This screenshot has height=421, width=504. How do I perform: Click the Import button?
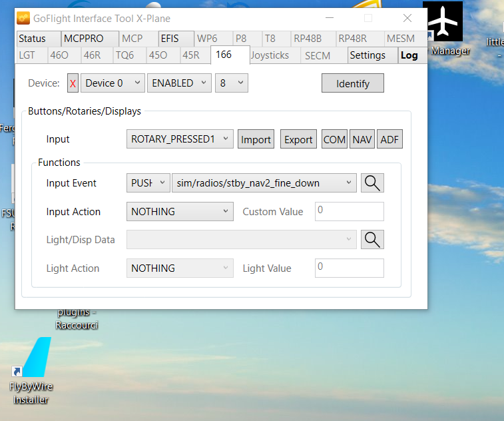tap(256, 139)
